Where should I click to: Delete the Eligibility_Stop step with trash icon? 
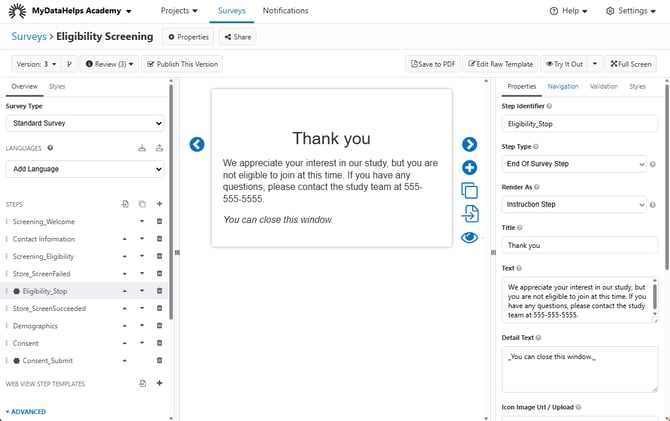pos(159,291)
